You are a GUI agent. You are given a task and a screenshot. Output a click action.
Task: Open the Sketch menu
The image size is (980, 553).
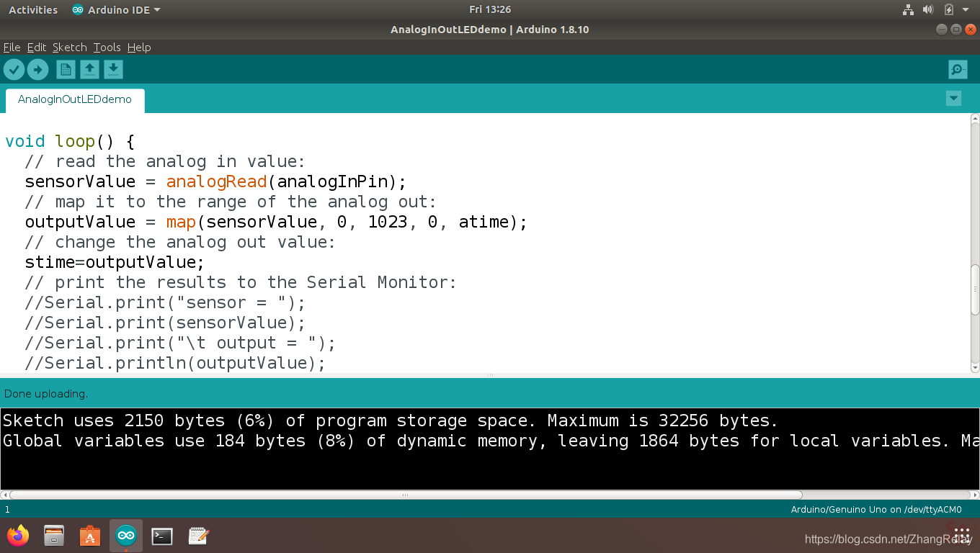(70, 47)
